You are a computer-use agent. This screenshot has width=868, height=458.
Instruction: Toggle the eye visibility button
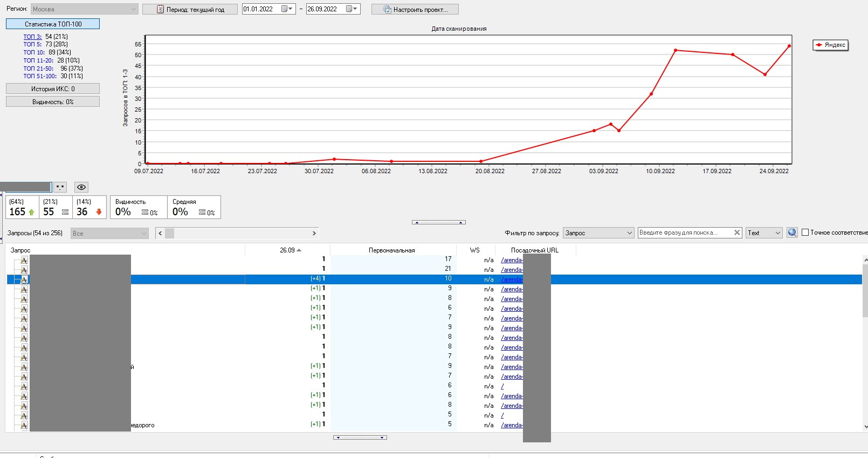[x=81, y=187]
